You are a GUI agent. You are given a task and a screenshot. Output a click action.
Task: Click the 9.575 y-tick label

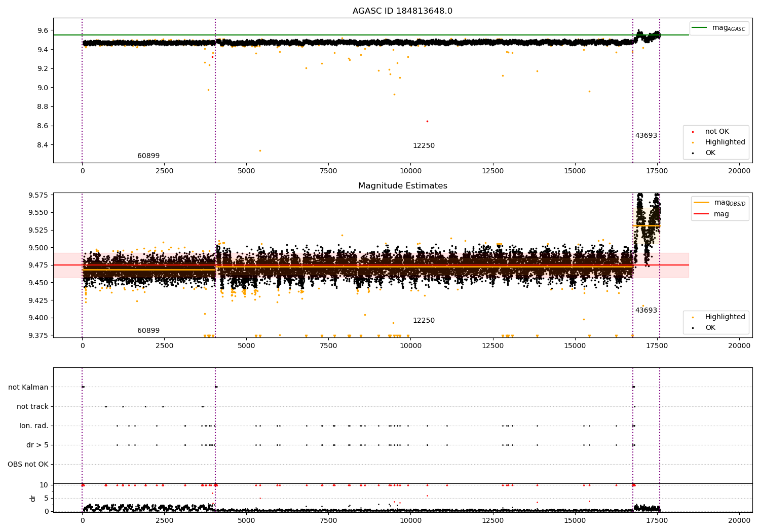tap(39, 196)
